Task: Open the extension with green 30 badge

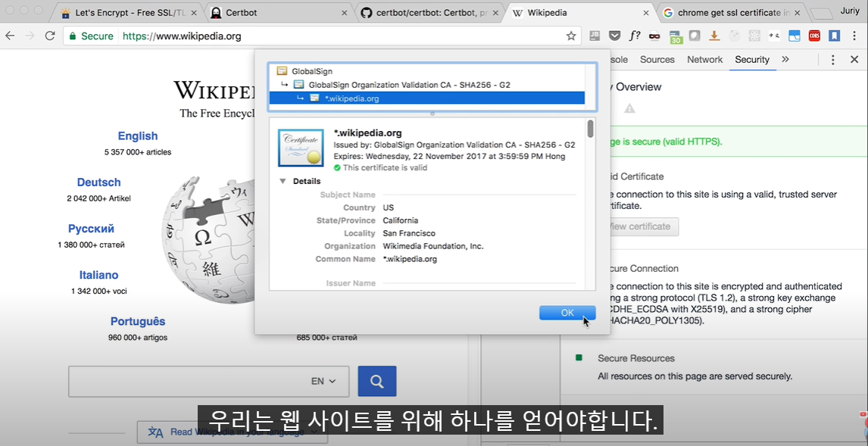Action: pos(675,36)
